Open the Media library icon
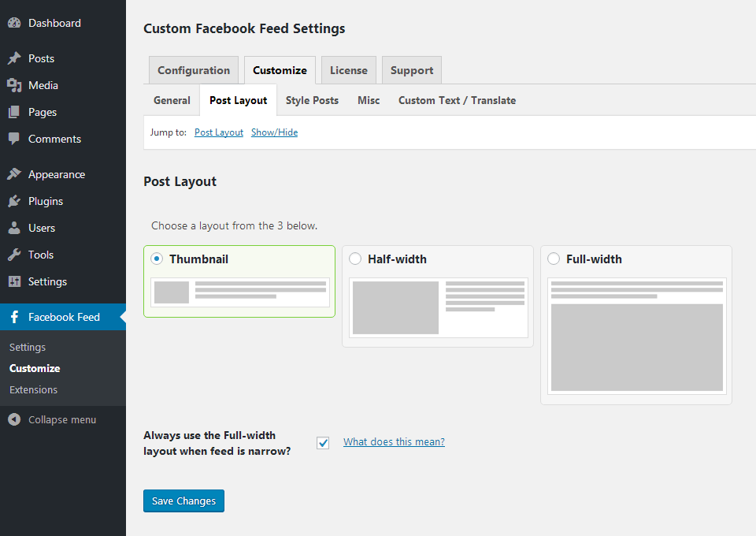Screen dimensions: 756x536 [x=14, y=85]
